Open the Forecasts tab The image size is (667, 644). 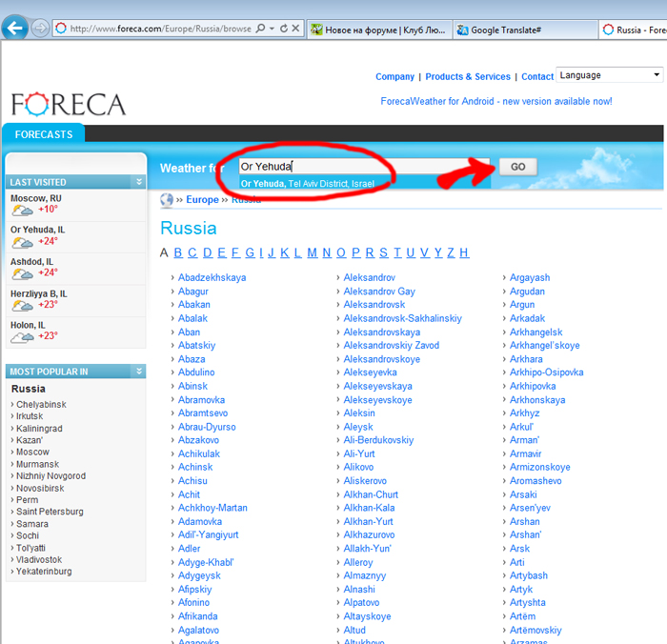click(x=44, y=135)
